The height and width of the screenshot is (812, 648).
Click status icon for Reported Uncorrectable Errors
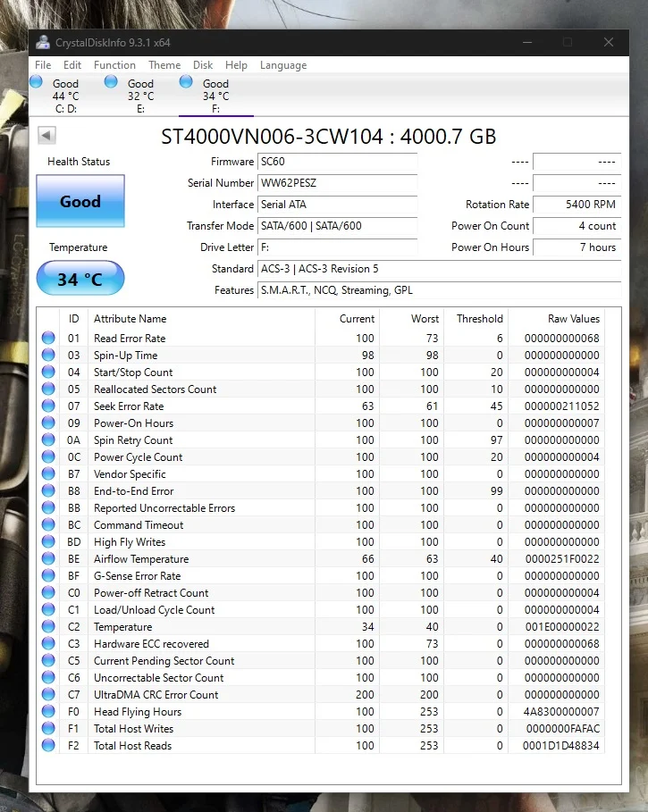pos(48,508)
